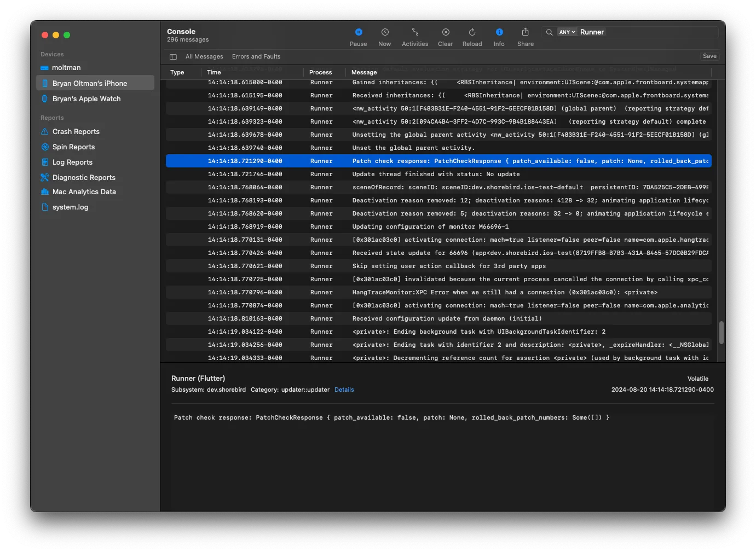Select the Patch check response log row

point(438,161)
